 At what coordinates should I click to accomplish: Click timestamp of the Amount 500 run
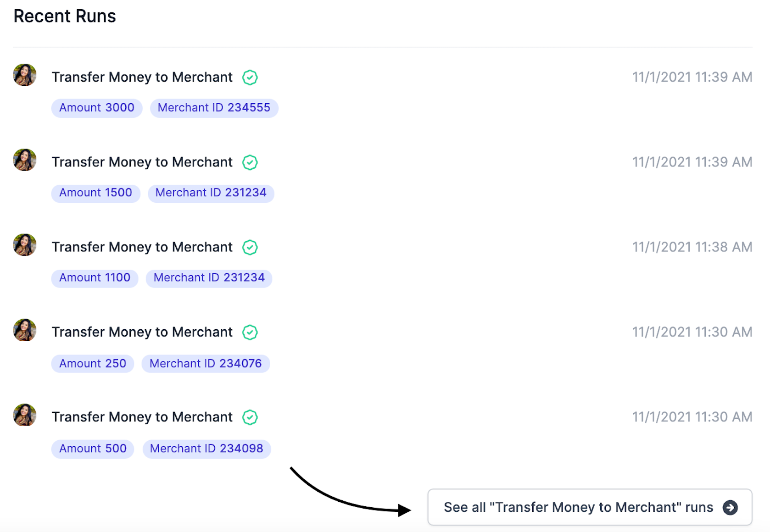(x=692, y=417)
